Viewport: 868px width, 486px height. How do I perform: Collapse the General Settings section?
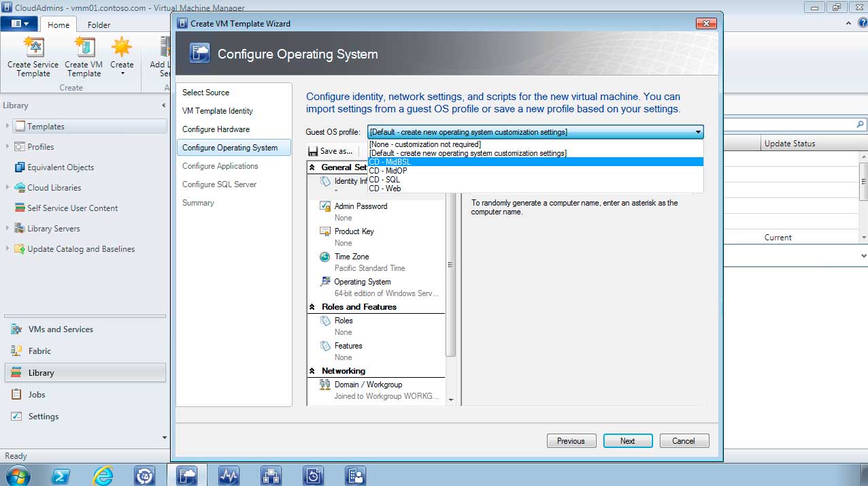click(312, 167)
